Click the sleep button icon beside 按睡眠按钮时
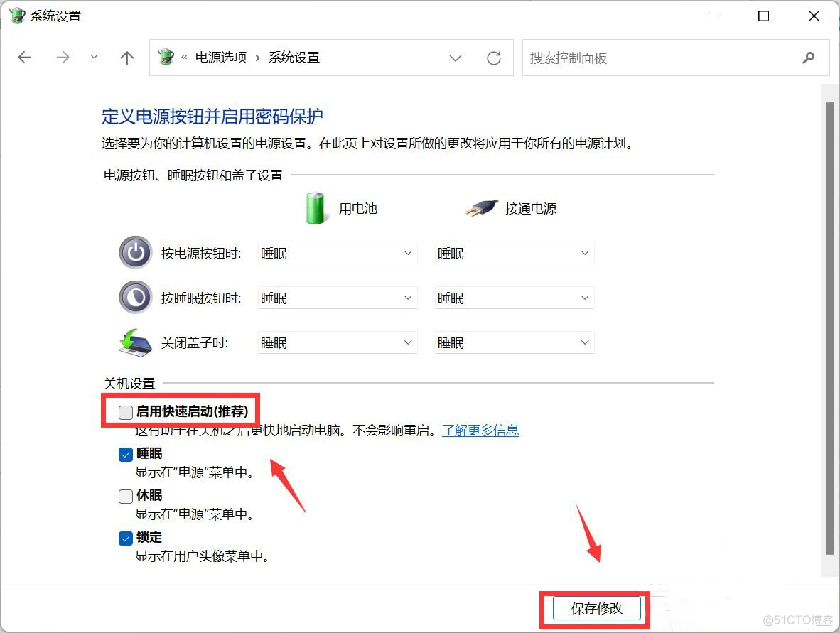Image resolution: width=840 pixels, height=633 pixels. [135, 297]
